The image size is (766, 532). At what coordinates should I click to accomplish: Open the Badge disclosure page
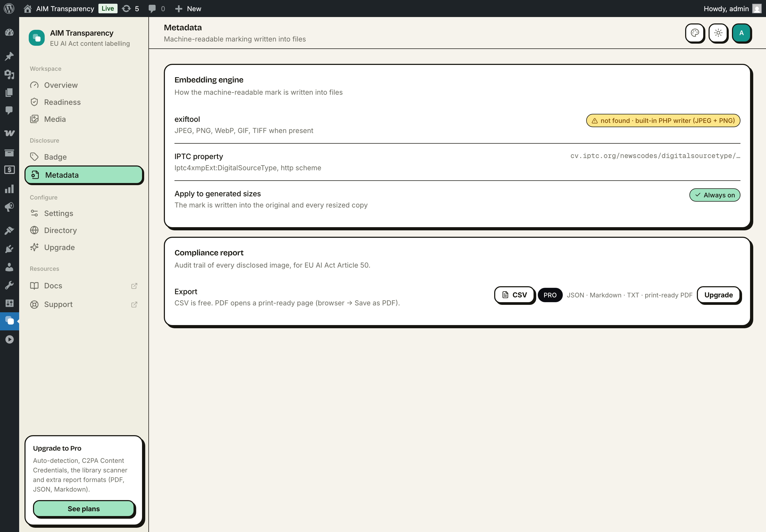pyautogui.click(x=84, y=157)
